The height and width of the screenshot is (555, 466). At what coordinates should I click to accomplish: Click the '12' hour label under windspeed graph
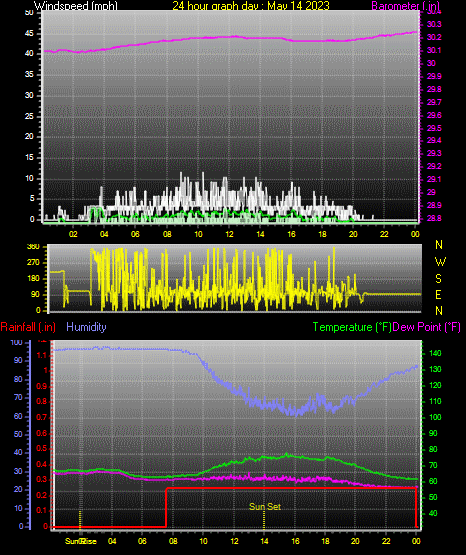tap(229, 234)
